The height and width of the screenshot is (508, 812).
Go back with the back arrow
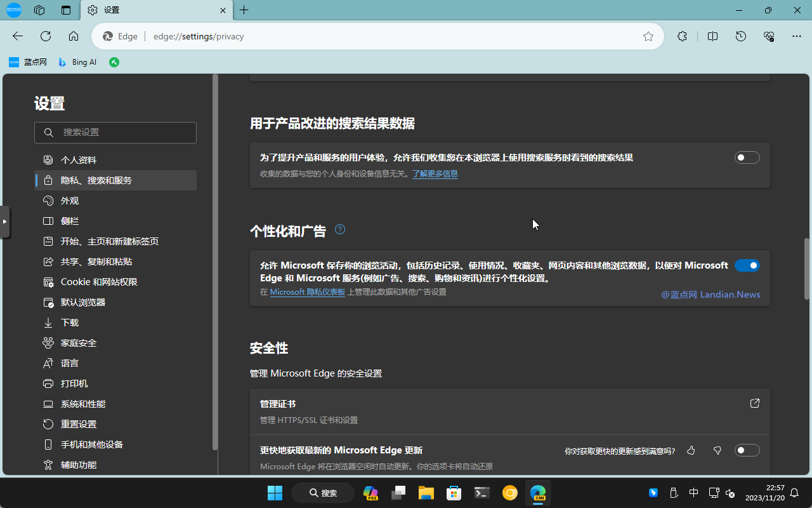18,36
